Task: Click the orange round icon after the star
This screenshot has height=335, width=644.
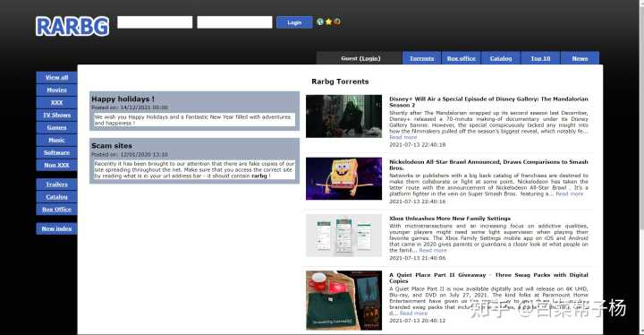Action: (x=337, y=21)
